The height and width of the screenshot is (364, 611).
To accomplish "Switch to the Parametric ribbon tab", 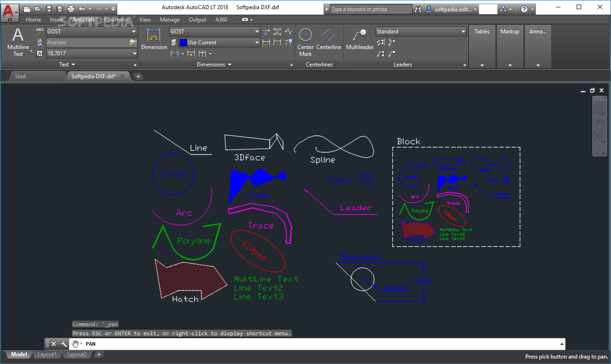I will point(117,20).
